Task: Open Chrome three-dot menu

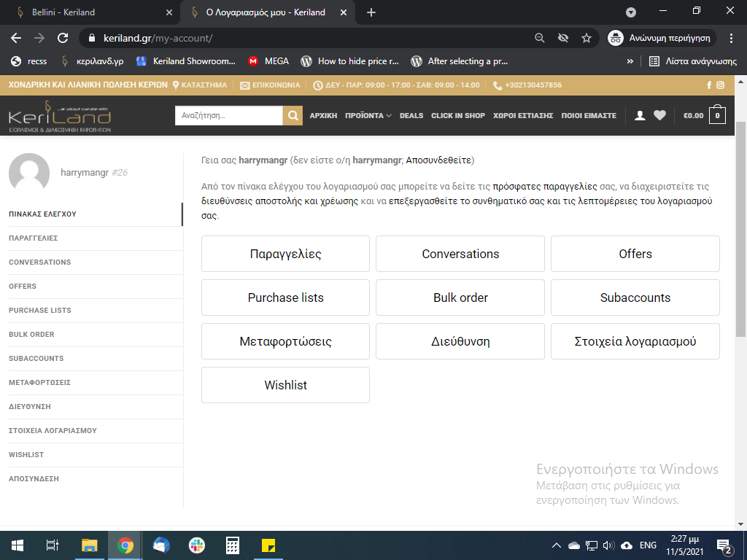Action: point(731,38)
